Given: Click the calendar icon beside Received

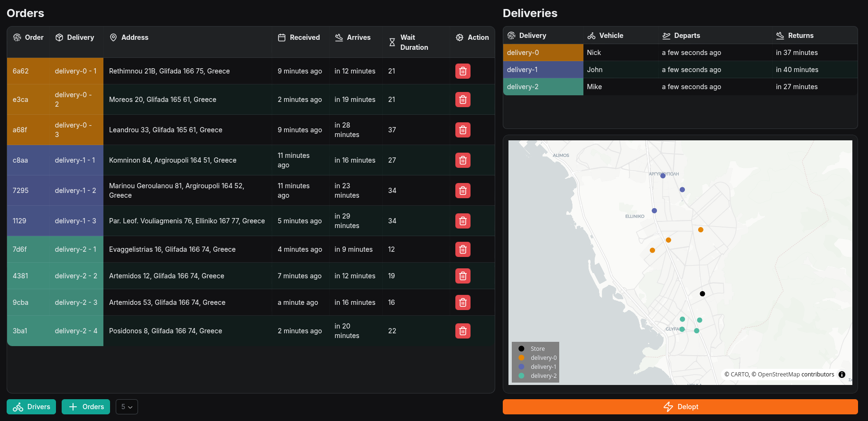Looking at the screenshot, I should click(x=282, y=37).
